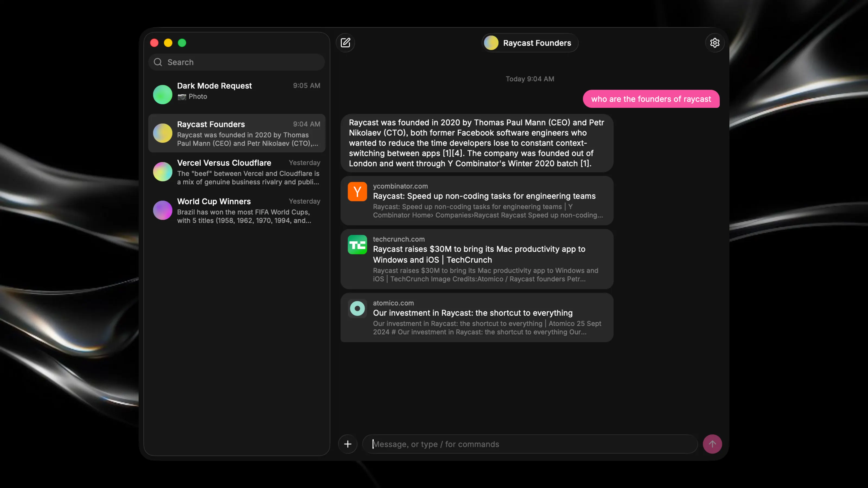The image size is (868, 488).
Task: Open the Raycast Founders title dropdown
Action: 530,43
